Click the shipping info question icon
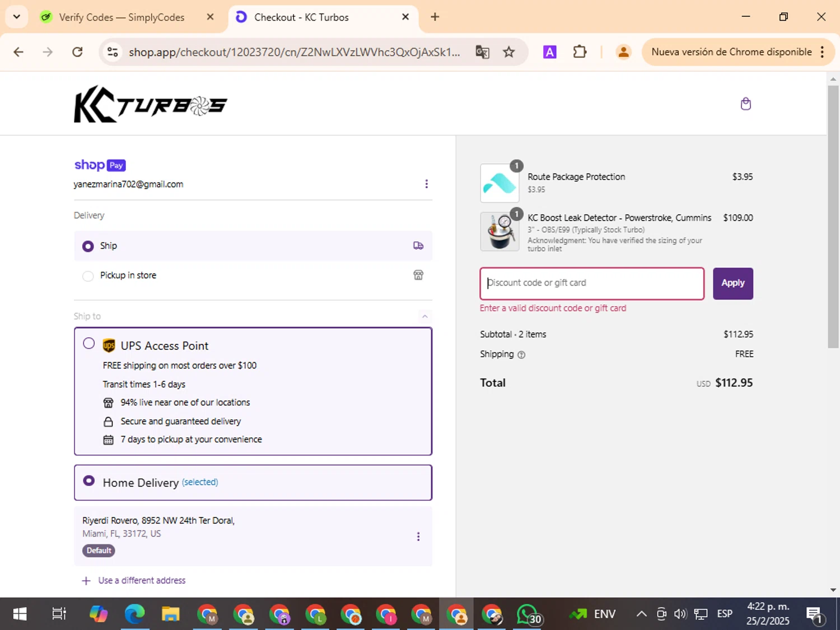This screenshot has height=630, width=840. 521,354
